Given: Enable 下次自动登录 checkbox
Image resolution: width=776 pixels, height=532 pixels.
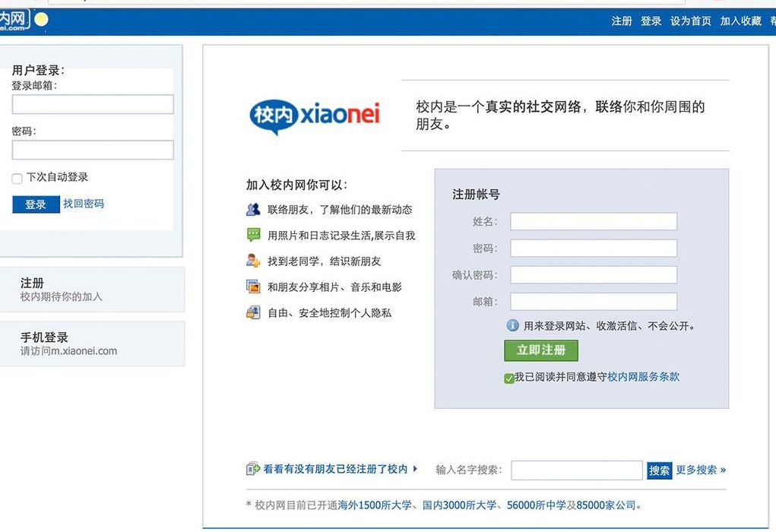Looking at the screenshot, I should (17, 178).
